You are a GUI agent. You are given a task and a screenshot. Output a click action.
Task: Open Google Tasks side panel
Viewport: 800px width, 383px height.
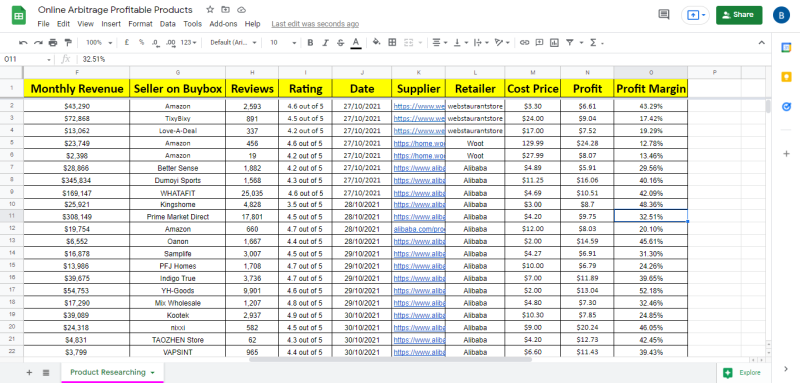(786, 107)
